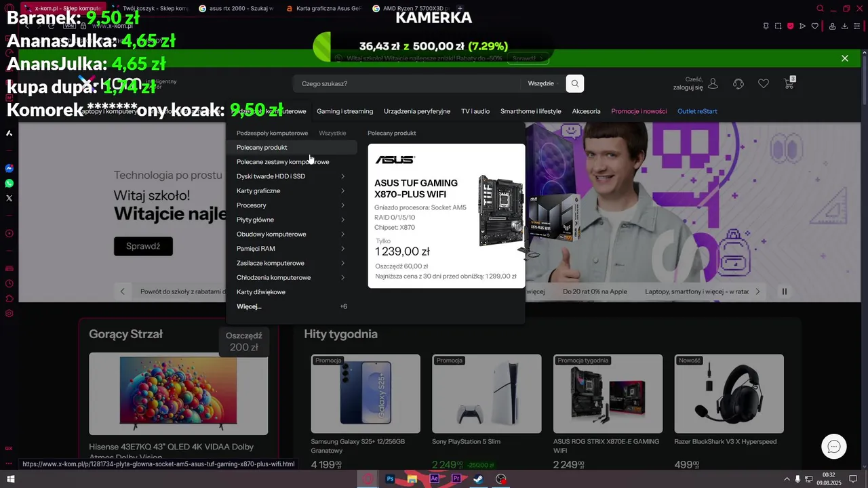The image size is (868, 488).
Task: Open the wishlist heart icon in the x-kom header
Action: [764, 83]
